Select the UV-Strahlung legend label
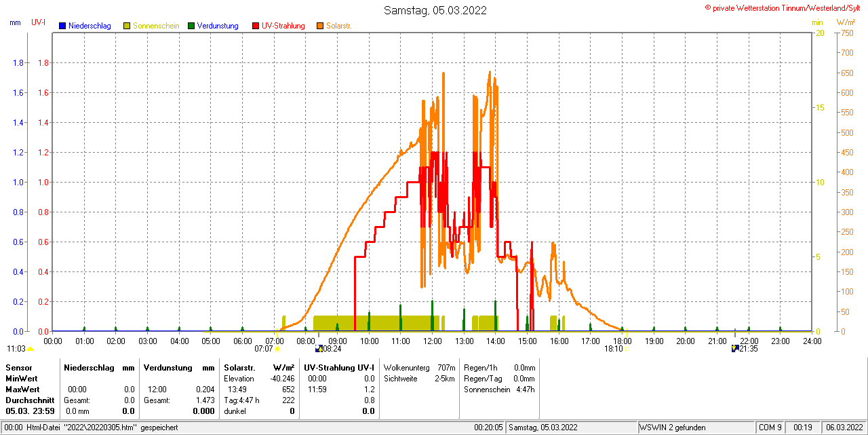Image resolution: width=868 pixels, height=435 pixels. 283,26
